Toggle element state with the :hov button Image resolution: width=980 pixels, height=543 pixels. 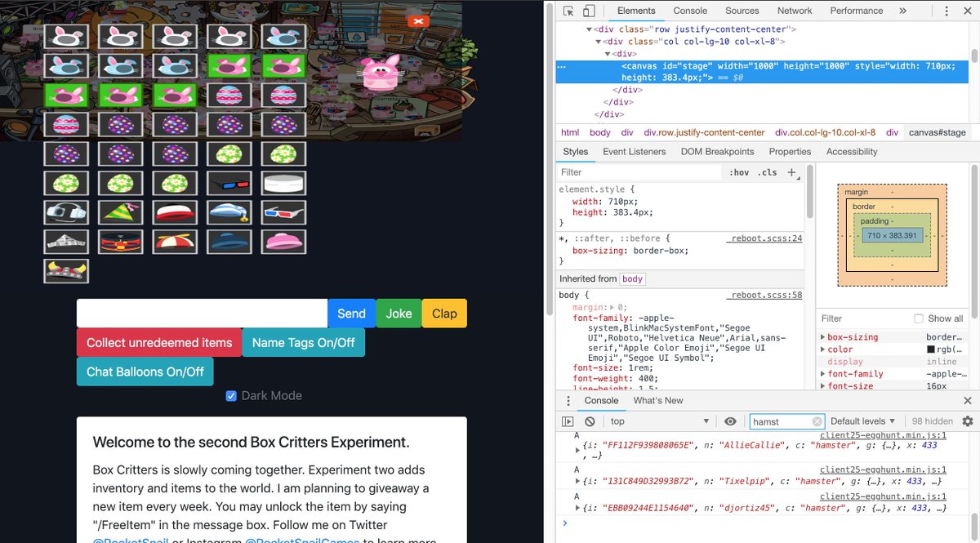click(738, 172)
